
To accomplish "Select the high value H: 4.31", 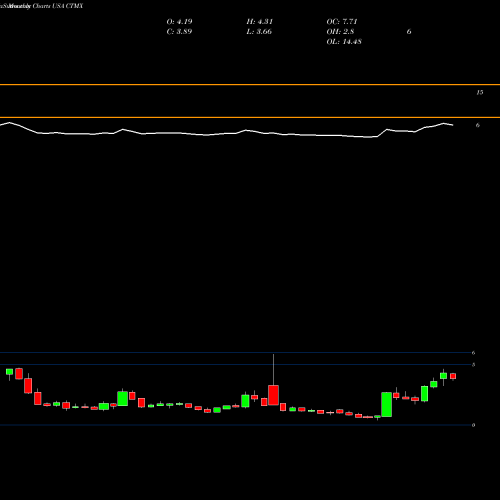I will [x=260, y=22].
